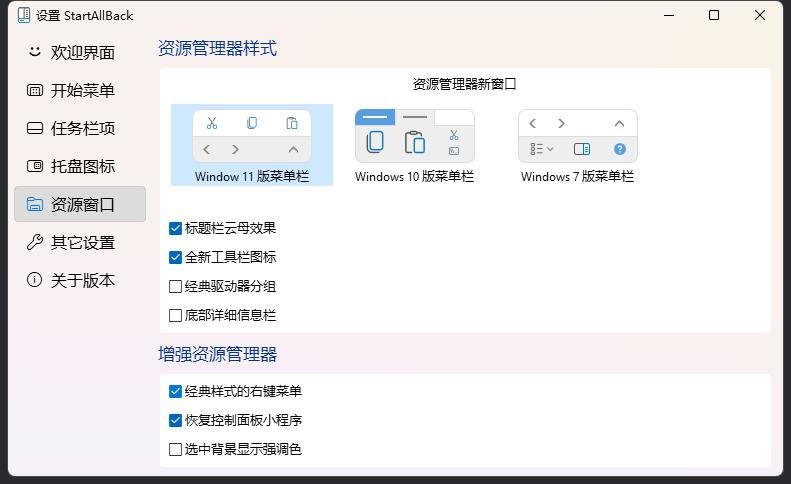Image resolution: width=791 pixels, height=484 pixels.
Task: Click the 资源管理器样式 heading
Action: tap(217, 48)
